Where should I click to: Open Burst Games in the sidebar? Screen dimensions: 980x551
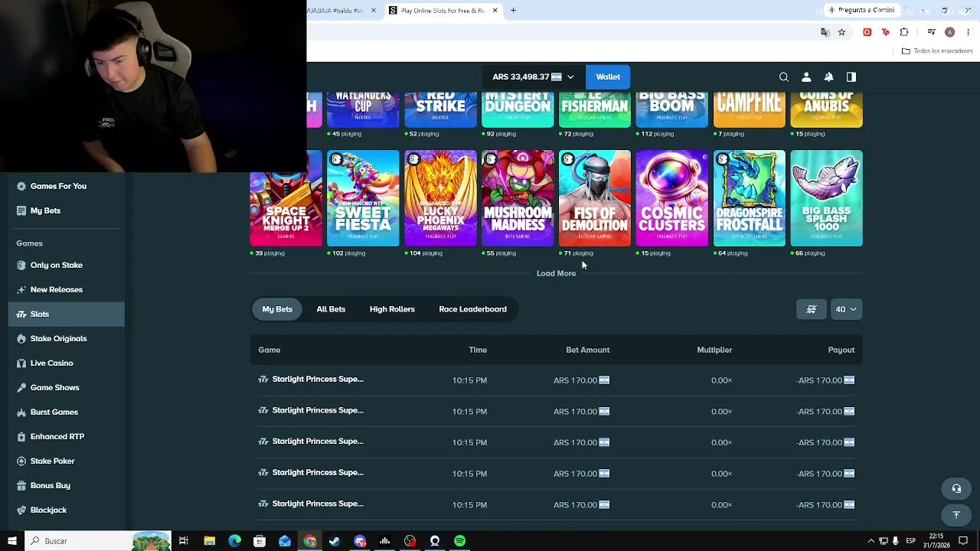[x=67, y=412]
